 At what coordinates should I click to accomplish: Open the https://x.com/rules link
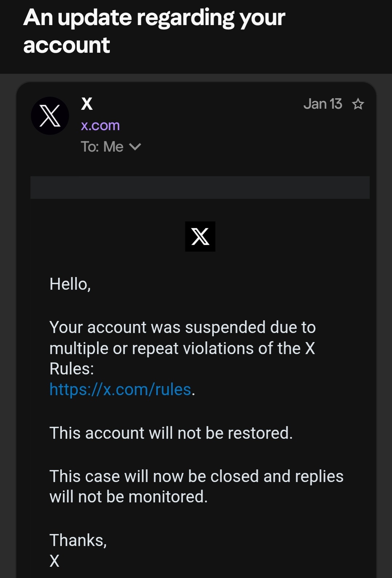pyautogui.click(x=120, y=389)
